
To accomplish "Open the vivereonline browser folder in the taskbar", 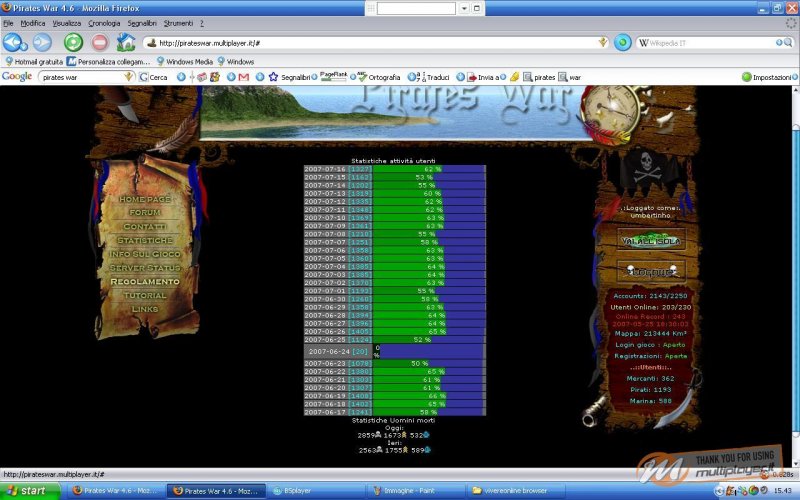I will [x=515, y=491].
